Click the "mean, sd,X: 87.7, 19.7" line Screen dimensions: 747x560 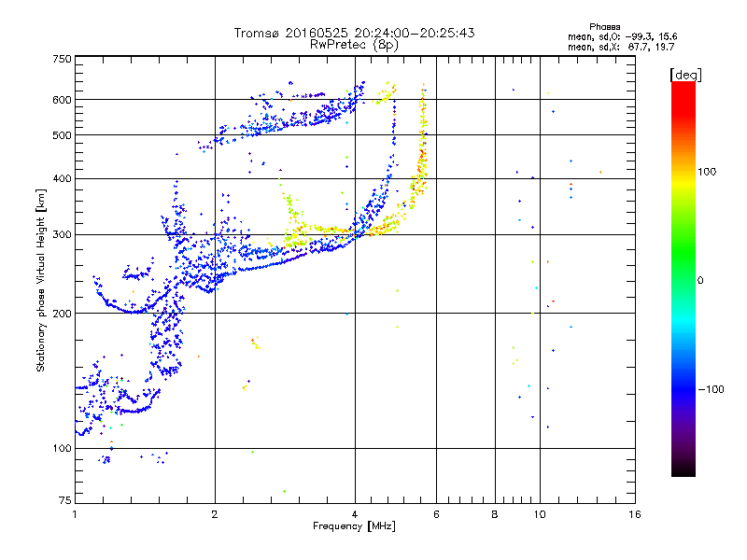[621, 47]
